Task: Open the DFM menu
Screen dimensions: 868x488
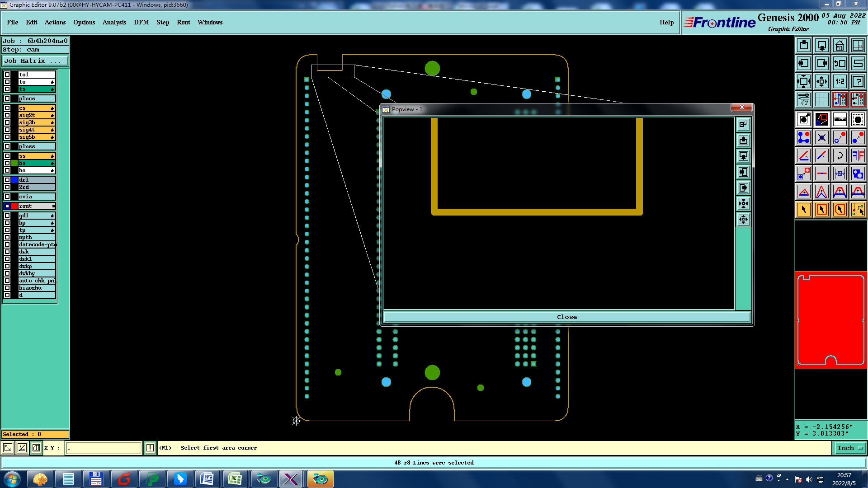Action: (x=141, y=22)
